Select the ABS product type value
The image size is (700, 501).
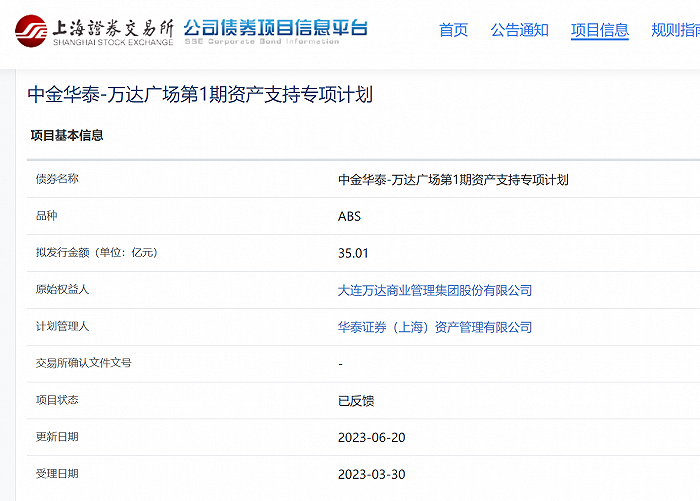point(349,216)
